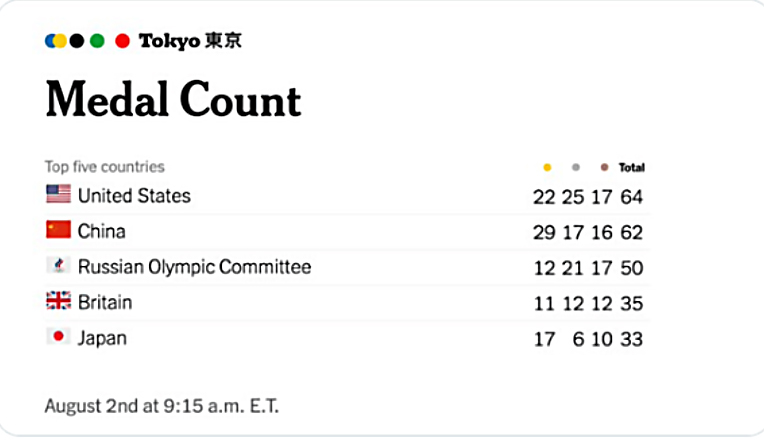Click the China flag icon
764x443 pixels.
coord(58,230)
